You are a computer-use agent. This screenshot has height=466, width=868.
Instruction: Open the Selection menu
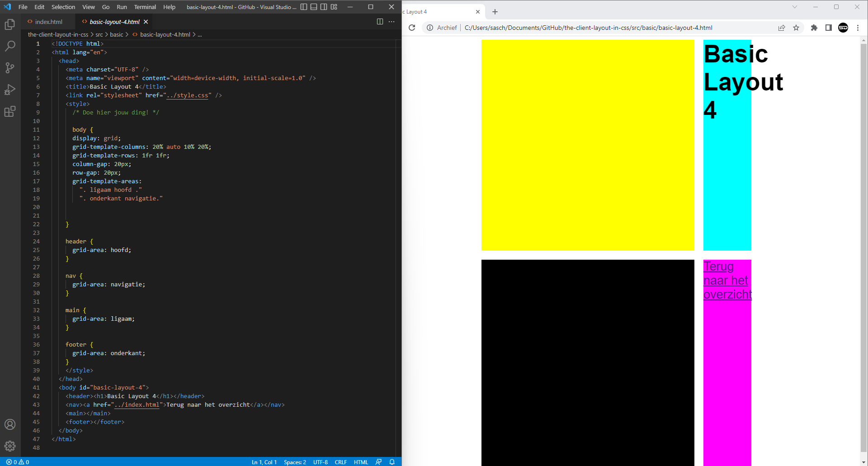pyautogui.click(x=63, y=7)
